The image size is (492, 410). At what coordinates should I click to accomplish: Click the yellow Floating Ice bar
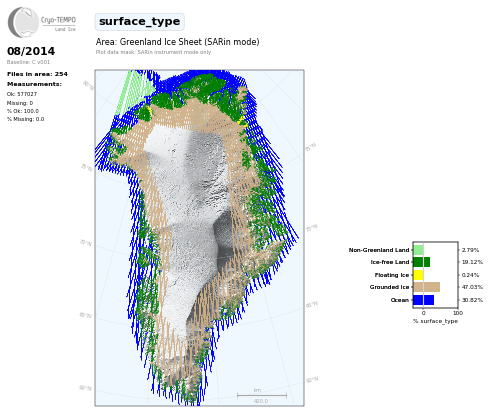coord(418,275)
